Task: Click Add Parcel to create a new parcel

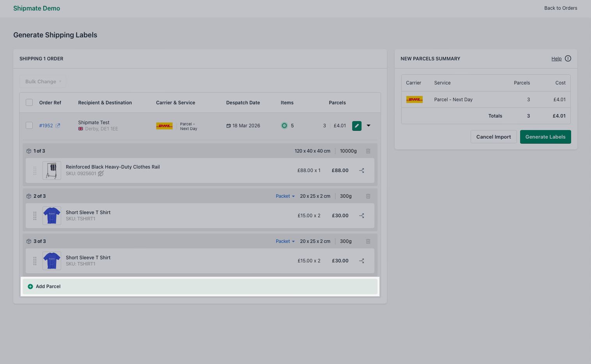Action: tap(44, 286)
